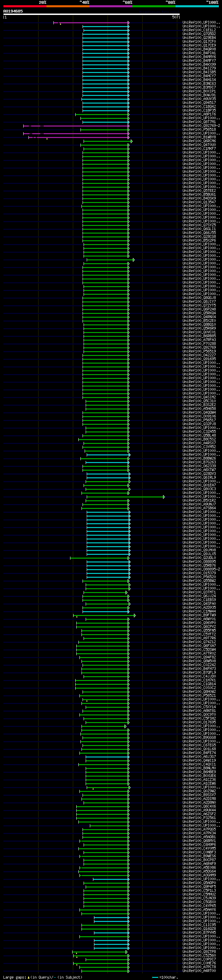222x980 pixels.
Task: Click the green alignment bar of UniRef100_Q2UDL0
Action: (100, 558)
